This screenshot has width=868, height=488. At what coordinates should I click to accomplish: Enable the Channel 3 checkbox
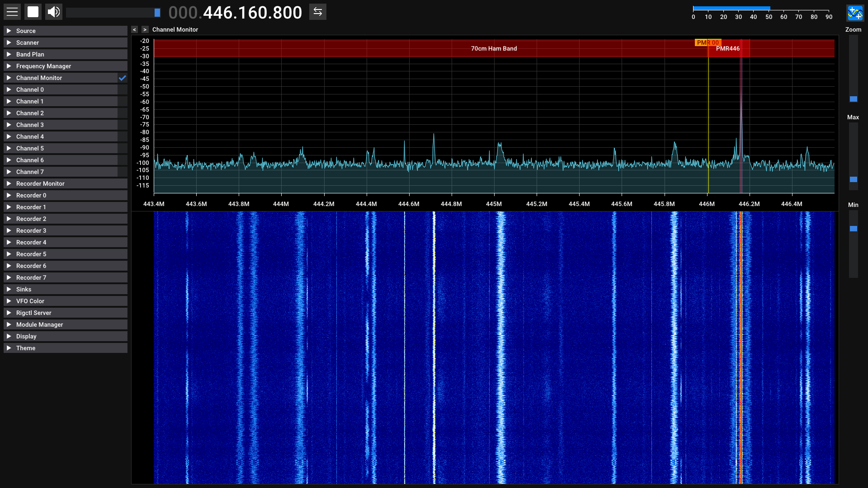click(123, 125)
